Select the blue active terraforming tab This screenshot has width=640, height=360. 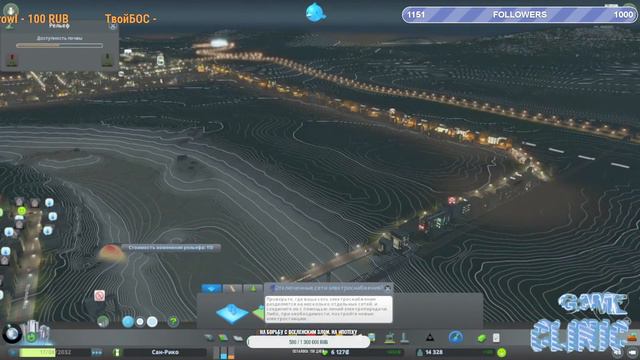[x=211, y=288]
